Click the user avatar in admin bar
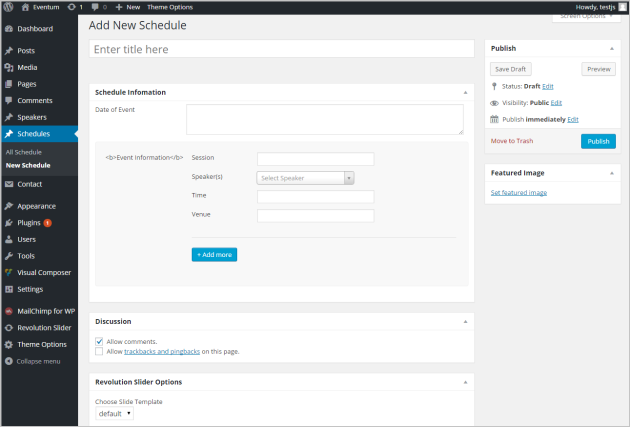The width and height of the screenshot is (630, 427). point(622,7)
